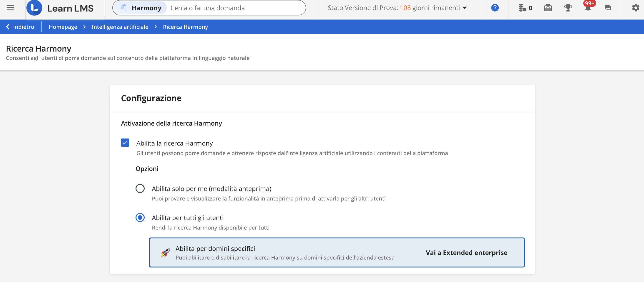Image resolution: width=644 pixels, height=282 pixels.
Task: Click the Harmony search input field
Action: click(235, 8)
